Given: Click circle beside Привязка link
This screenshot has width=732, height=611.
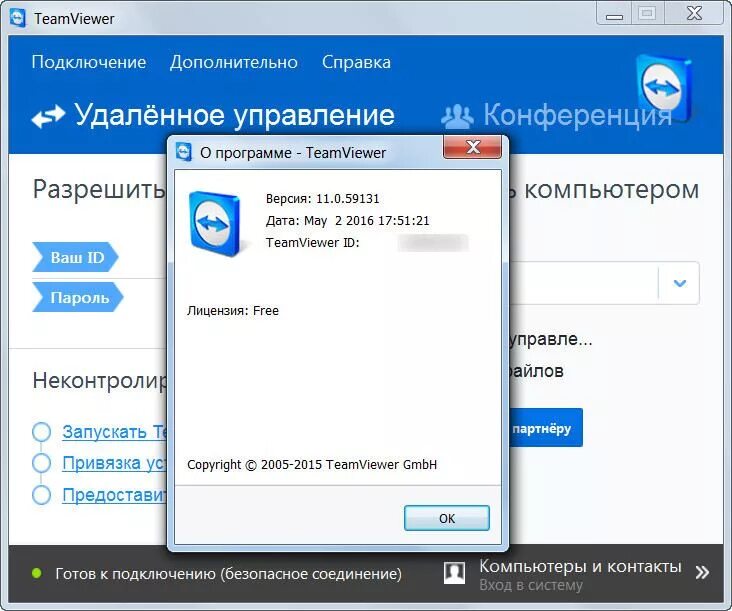Looking at the screenshot, I should pos(42,463).
